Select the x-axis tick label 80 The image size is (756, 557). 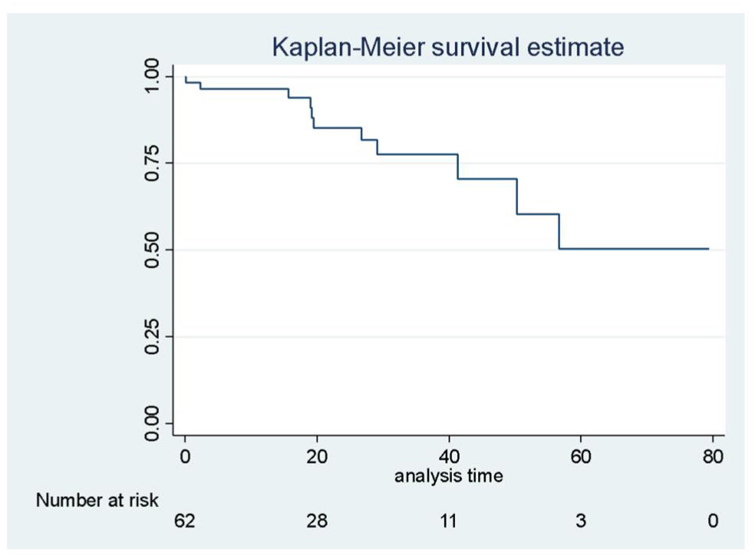tap(713, 457)
